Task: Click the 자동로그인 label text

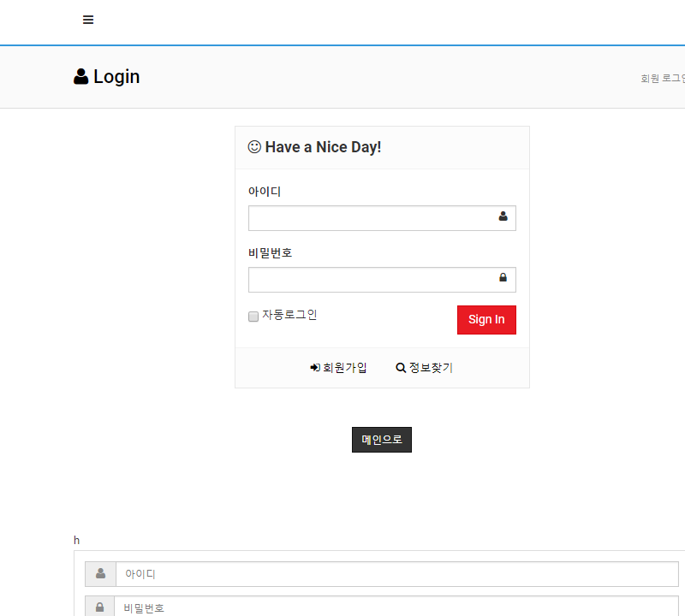Action: pyautogui.click(x=289, y=315)
